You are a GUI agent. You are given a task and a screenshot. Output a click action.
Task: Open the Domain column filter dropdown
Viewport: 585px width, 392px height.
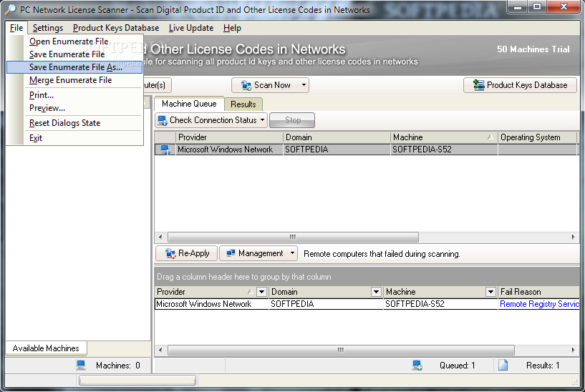376,292
